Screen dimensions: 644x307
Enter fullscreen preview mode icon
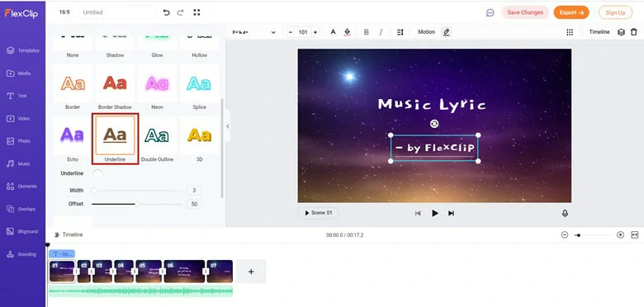point(197,12)
